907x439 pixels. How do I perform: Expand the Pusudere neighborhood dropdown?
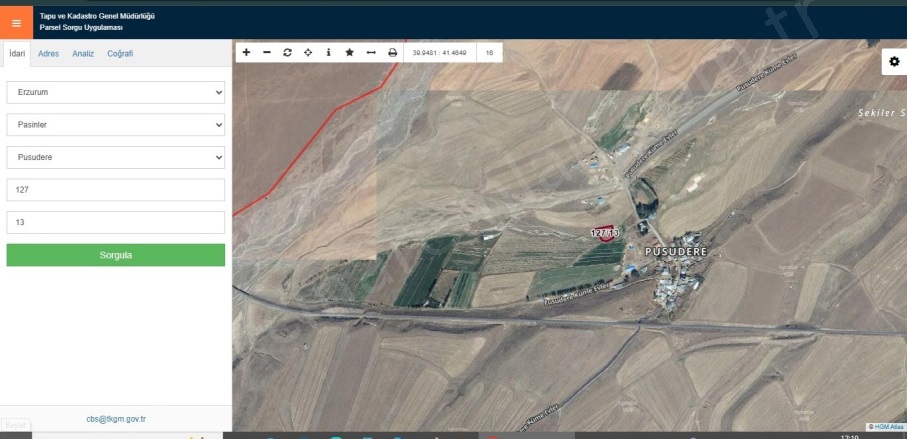[x=115, y=158]
